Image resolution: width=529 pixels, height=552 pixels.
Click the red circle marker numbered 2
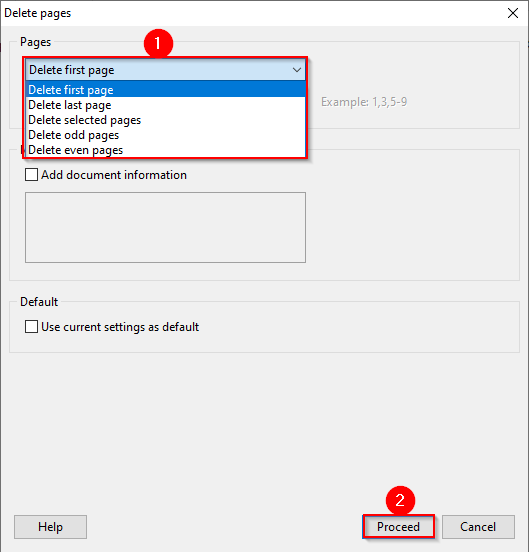coord(400,501)
